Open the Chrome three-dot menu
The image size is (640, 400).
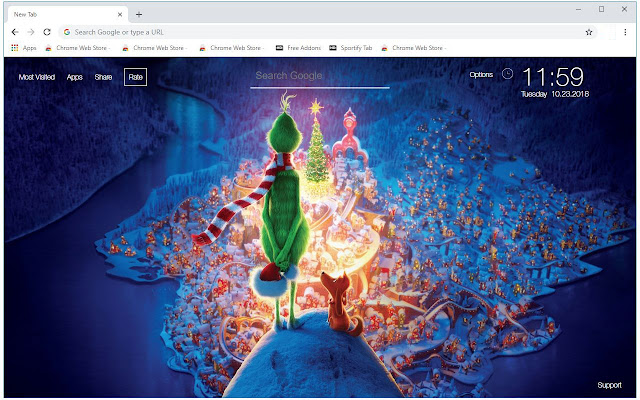pos(625,32)
